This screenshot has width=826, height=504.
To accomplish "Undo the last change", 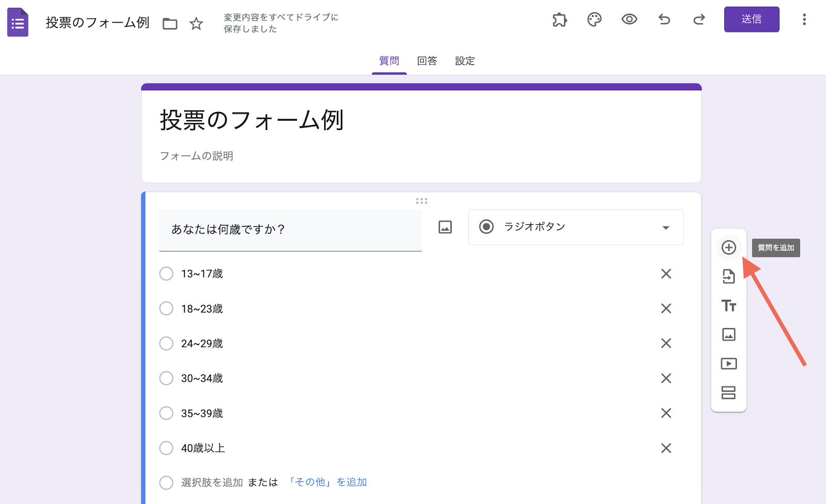I will [x=664, y=20].
